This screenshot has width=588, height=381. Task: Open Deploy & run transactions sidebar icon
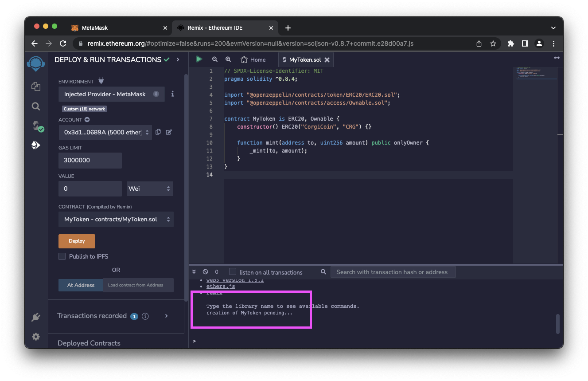tap(36, 145)
